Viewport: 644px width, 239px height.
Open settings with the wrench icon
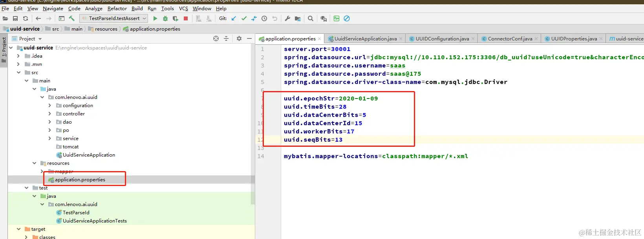[287, 18]
